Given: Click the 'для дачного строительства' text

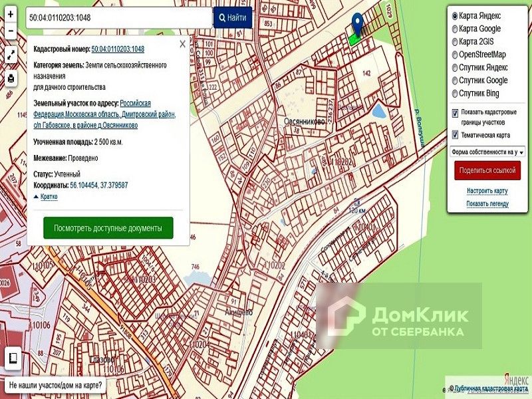Looking at the screenshot, I should click(69, 87).
